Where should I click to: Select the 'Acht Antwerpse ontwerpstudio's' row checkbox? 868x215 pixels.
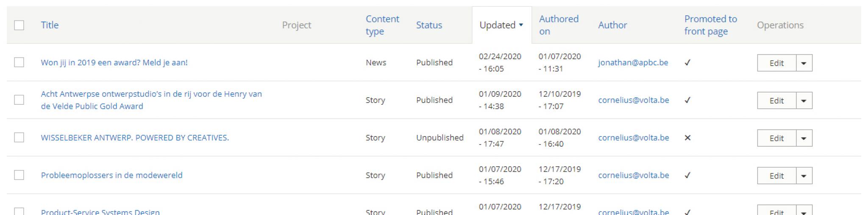click(x=19, y=100)
